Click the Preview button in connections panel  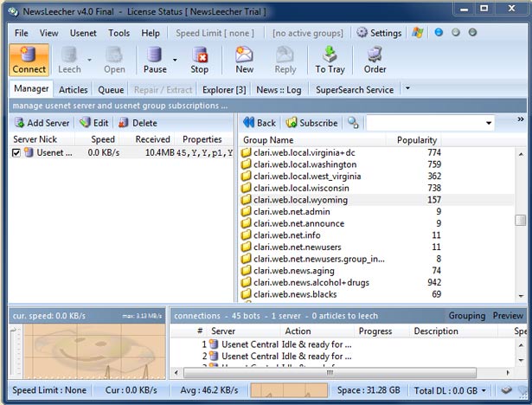point(508,316)
